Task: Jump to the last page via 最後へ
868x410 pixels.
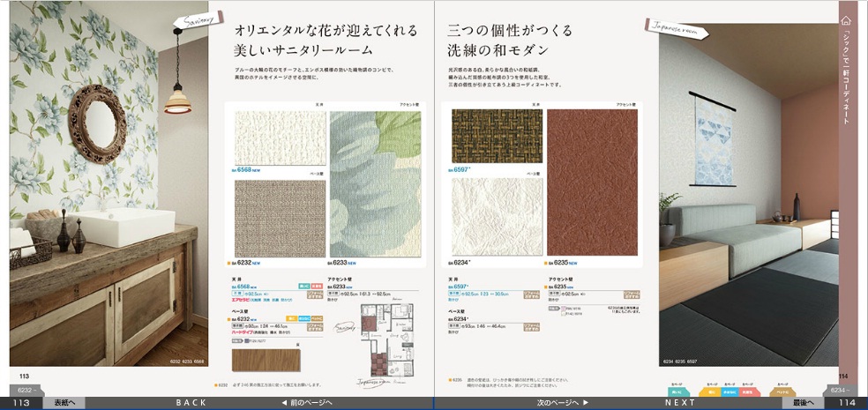Action: click(803, 402)
